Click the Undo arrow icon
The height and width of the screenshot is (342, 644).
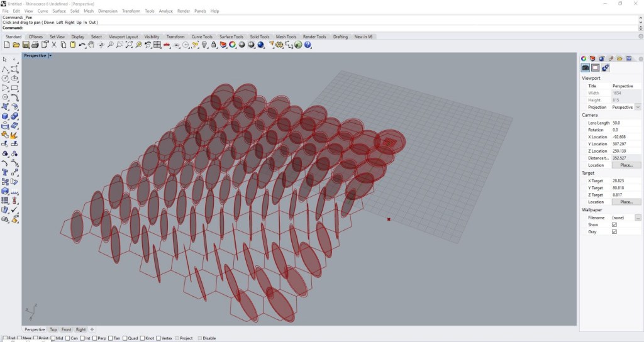[82, 45]
